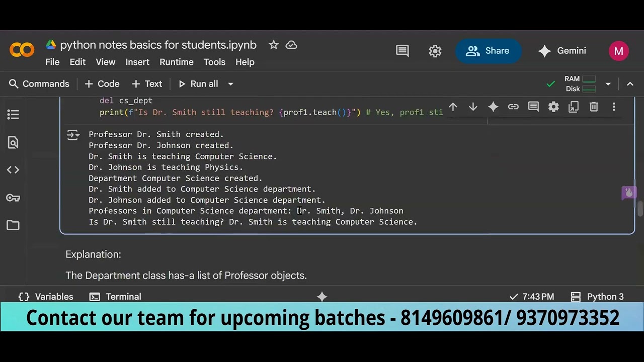Open the Colab home logo
The width and height of the screenshot is (644, 362).
point(22,50)
